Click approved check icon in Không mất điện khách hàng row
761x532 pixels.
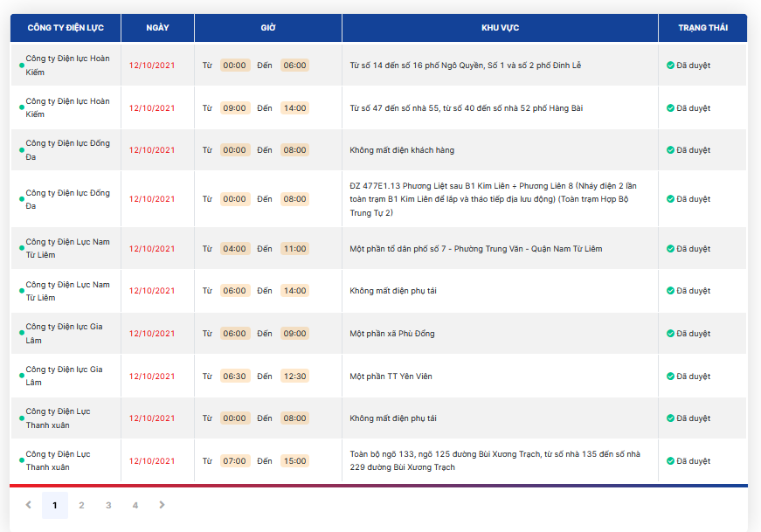point(670,150)
